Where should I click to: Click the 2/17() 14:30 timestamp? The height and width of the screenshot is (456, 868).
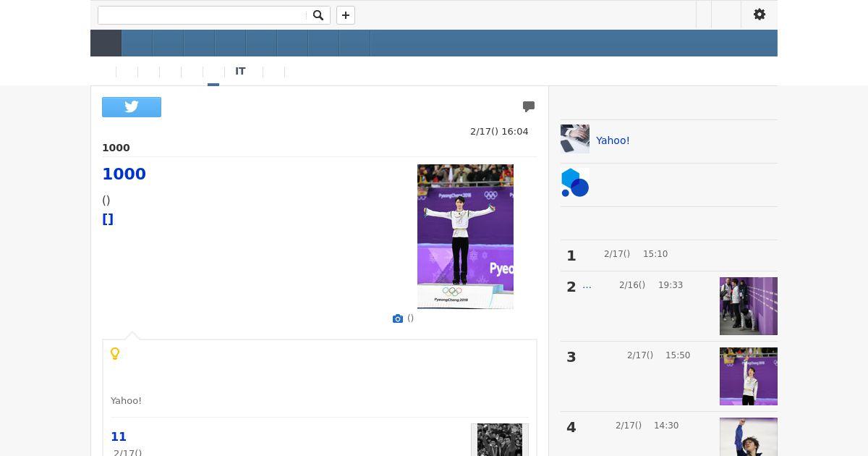(x=647, y=426)
